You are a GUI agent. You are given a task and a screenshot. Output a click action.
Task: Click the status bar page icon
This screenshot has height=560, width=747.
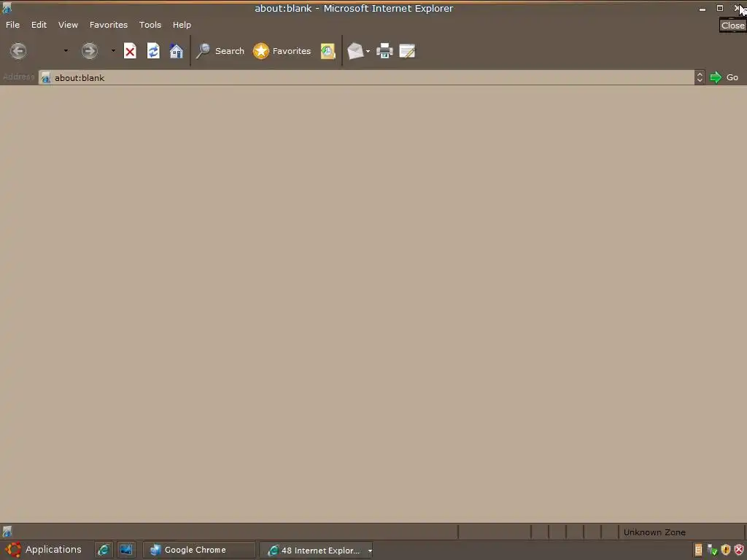point(7,532)
